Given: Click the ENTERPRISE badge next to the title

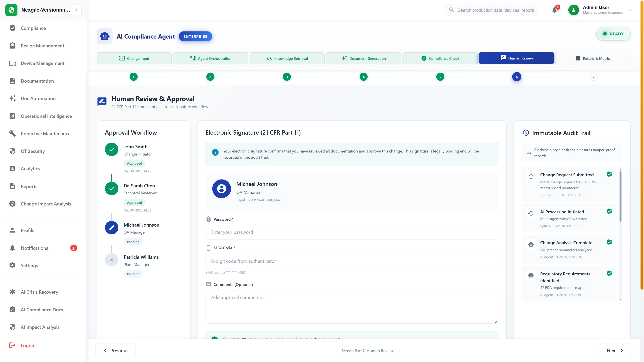Looking at the screenshot, I should [195, 36].
